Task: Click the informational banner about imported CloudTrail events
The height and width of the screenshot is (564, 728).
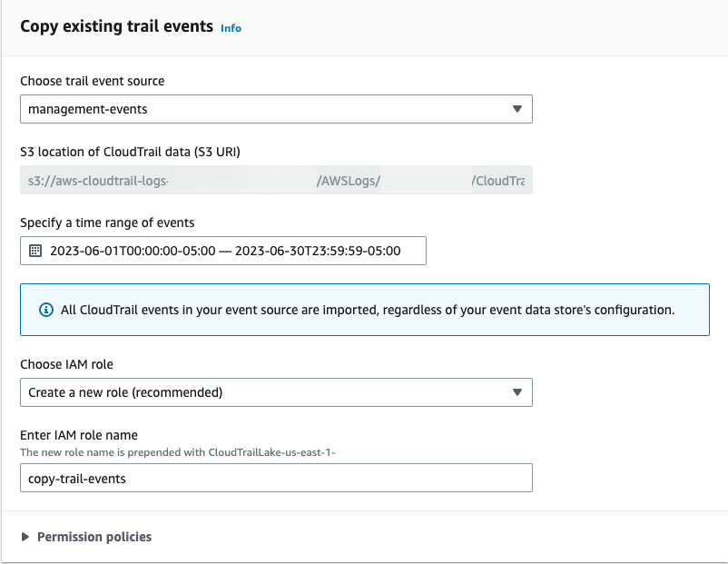Action: tap(363, 309)
